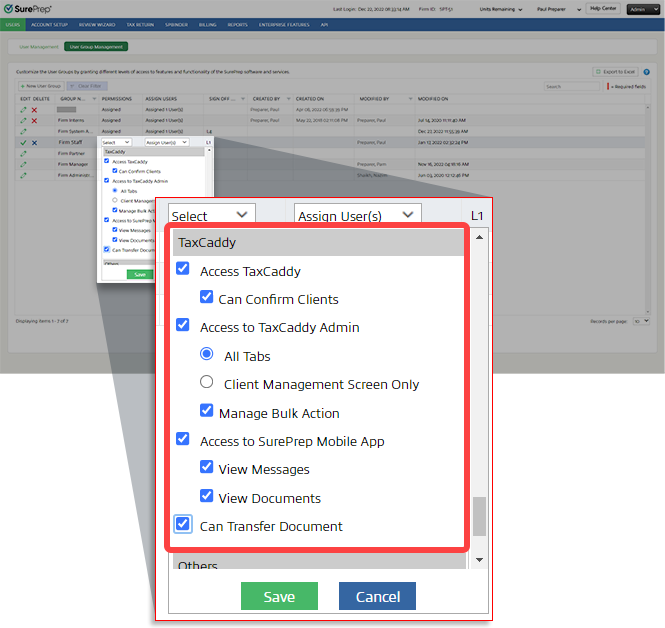Switch to the User Group Management tab

96,47
